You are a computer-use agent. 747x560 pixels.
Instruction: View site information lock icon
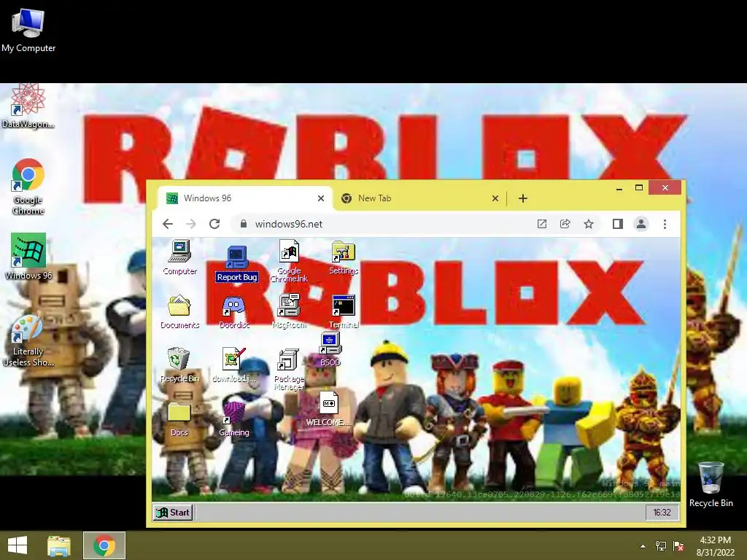pos(244,224)
